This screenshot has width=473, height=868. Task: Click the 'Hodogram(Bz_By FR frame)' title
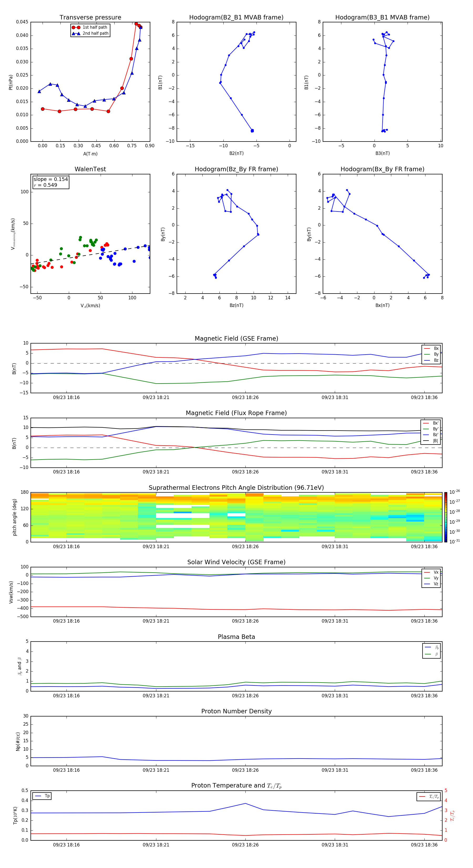click(x=236, y=169)
